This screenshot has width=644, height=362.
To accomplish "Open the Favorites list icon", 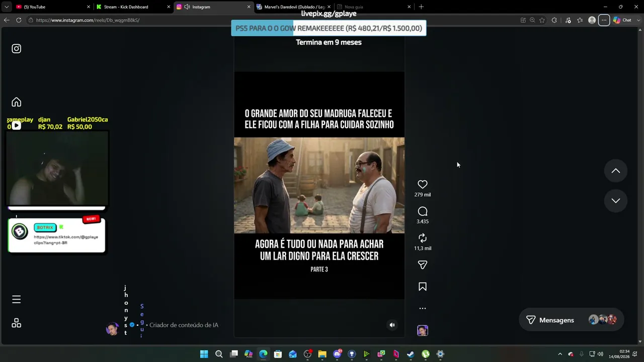I will click(x=580, y=20).
